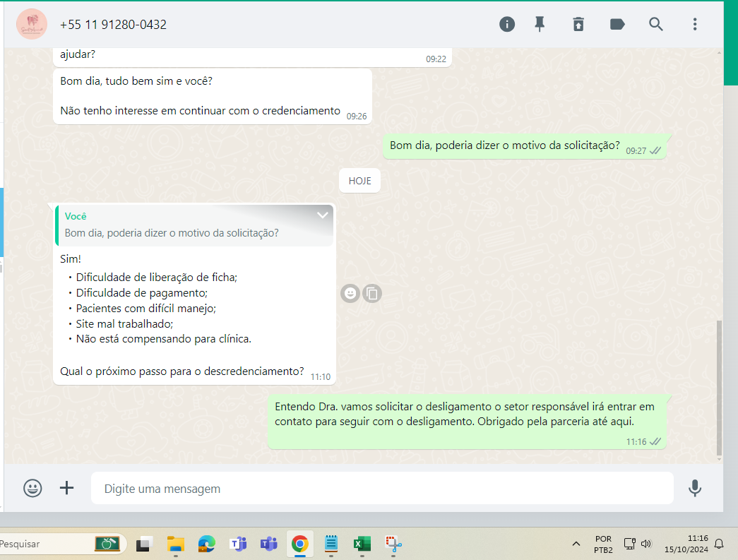Viewport: 738px width, 560px height.
Task: Click the phone number +55 11 91280-0432
Action: pos(113,25)
